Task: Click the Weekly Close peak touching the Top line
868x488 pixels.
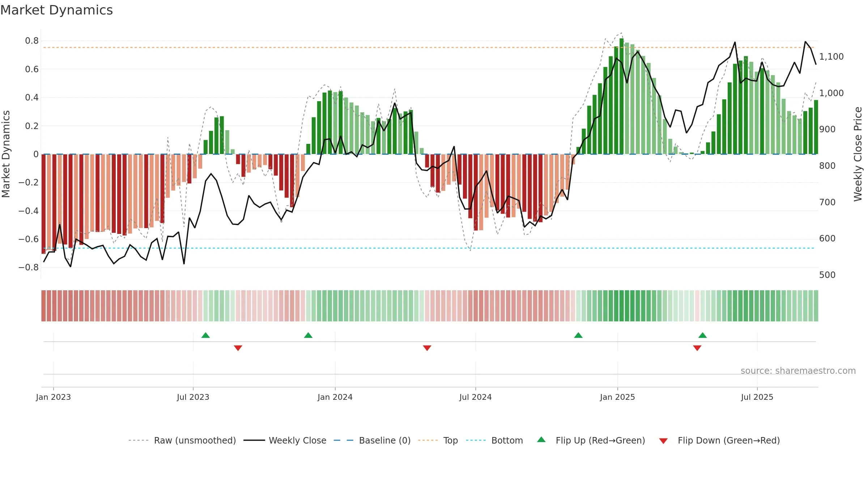Action: [x=735, y=42]
